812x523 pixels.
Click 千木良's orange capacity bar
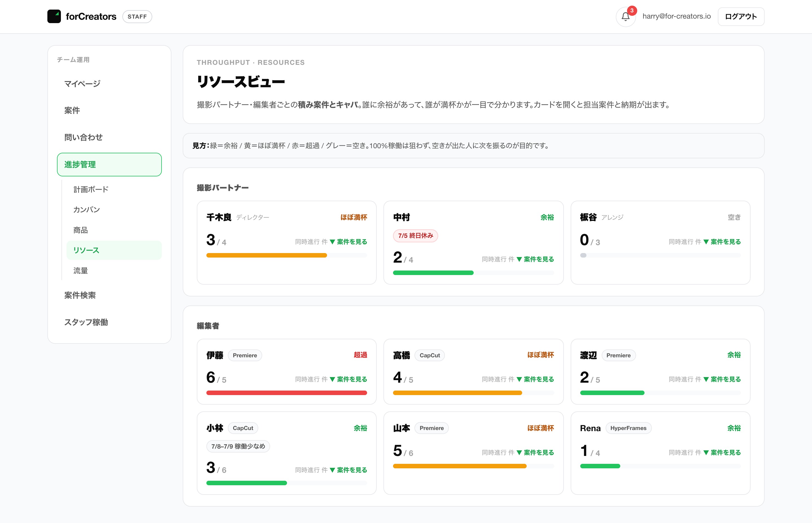coord(267,255)
